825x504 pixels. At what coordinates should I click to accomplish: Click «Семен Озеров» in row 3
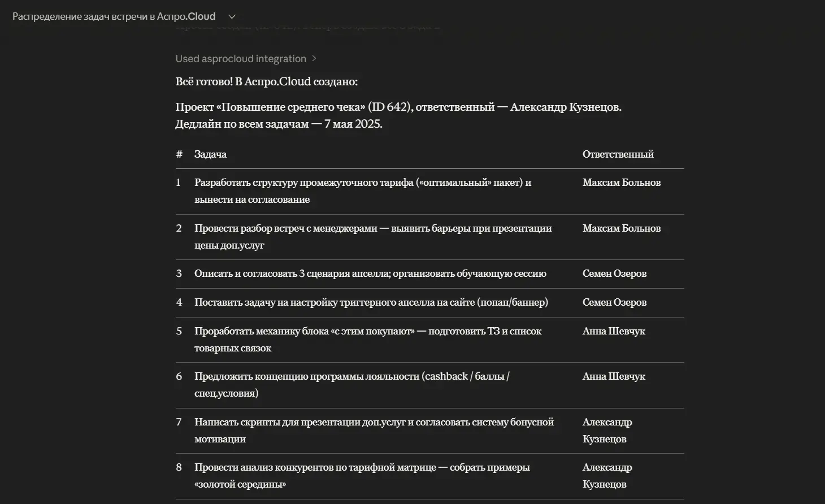tap(614, 273)
